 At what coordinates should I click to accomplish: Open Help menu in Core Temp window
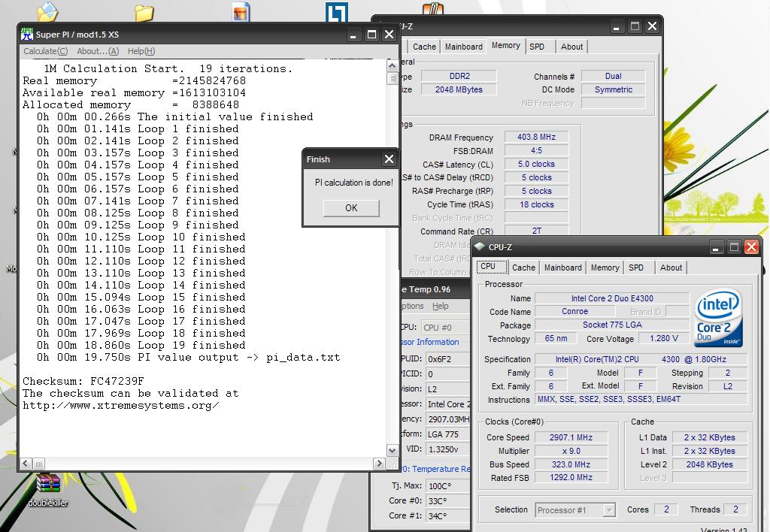coord(441,306)
